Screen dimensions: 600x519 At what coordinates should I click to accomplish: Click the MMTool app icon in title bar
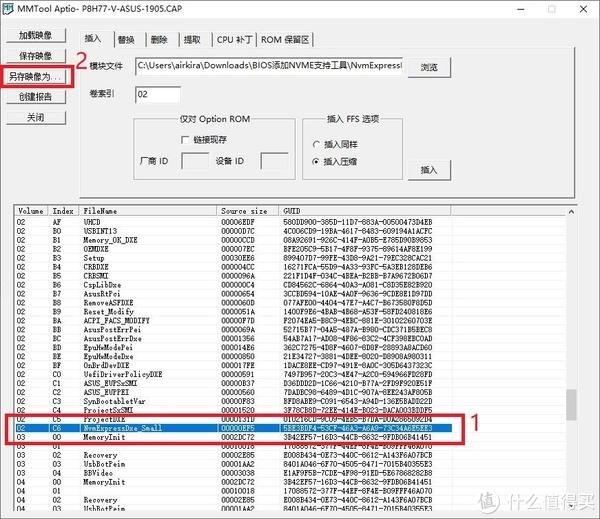8,9
